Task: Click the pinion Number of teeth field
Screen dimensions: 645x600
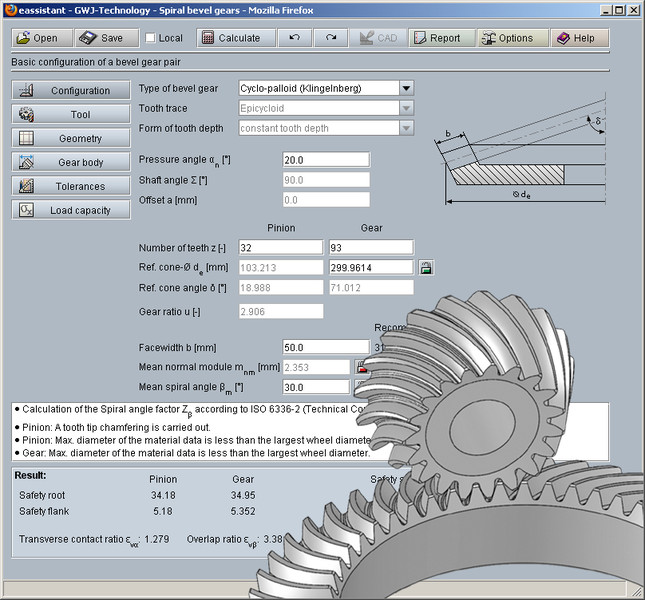Action: [x=281, y=247]
